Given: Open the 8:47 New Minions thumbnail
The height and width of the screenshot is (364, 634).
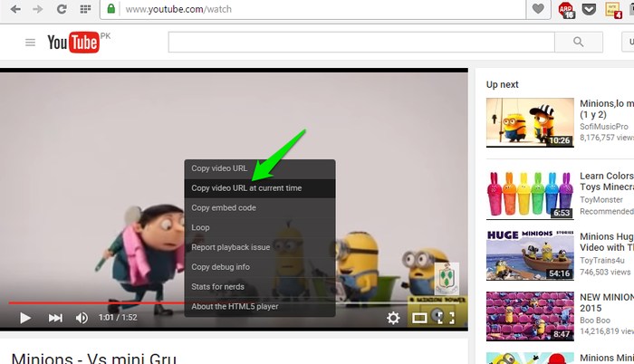Looking at the screenshot, I should coord(530,316).
